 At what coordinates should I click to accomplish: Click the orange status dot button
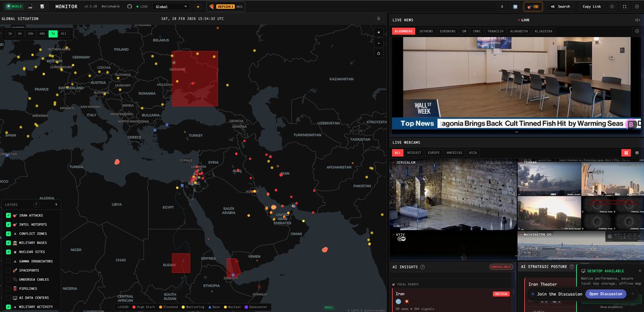198,6
